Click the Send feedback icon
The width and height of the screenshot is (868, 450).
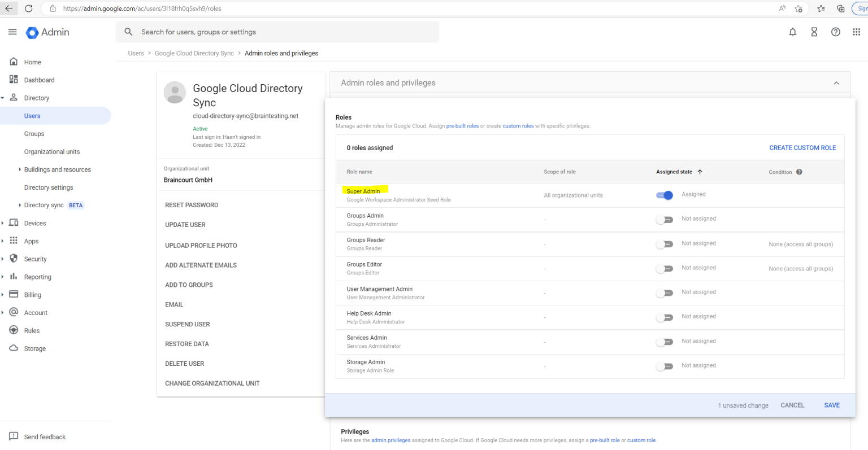coord(12,436)
